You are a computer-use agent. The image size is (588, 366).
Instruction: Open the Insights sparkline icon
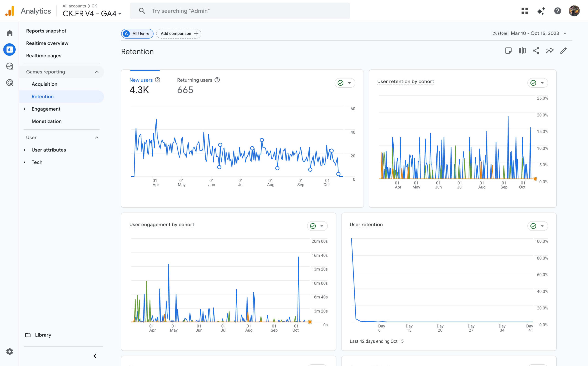tap(550, 50)
